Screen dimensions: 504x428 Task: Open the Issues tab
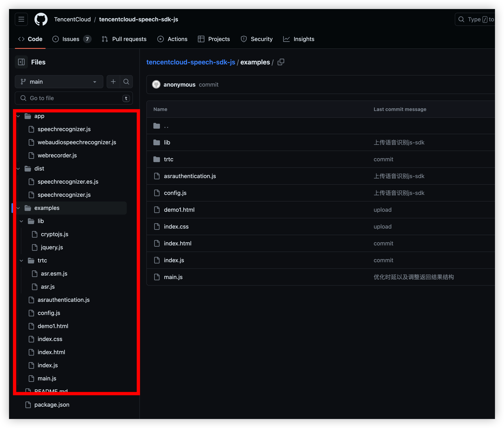pyautogui.click(x=72, y=39)
